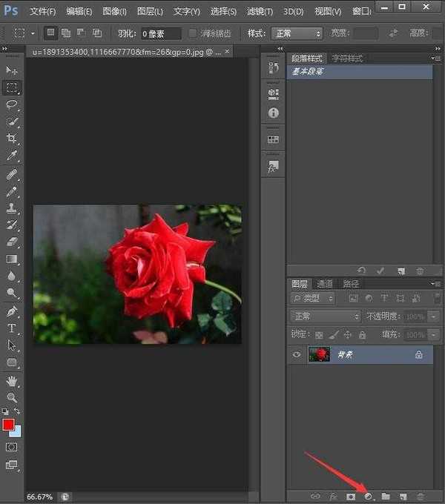
Task: Click the 羽化 feather input field
Action: [x=161, y=33]
